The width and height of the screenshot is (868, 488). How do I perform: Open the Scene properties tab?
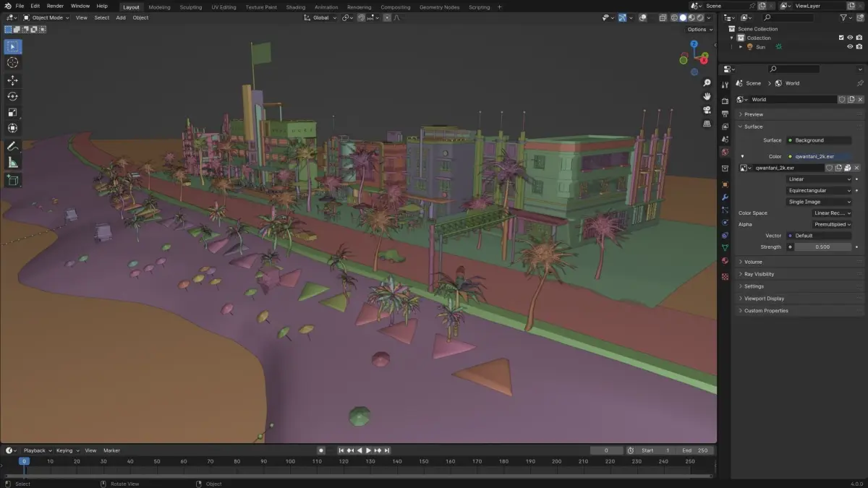click(x=725, y=139)
